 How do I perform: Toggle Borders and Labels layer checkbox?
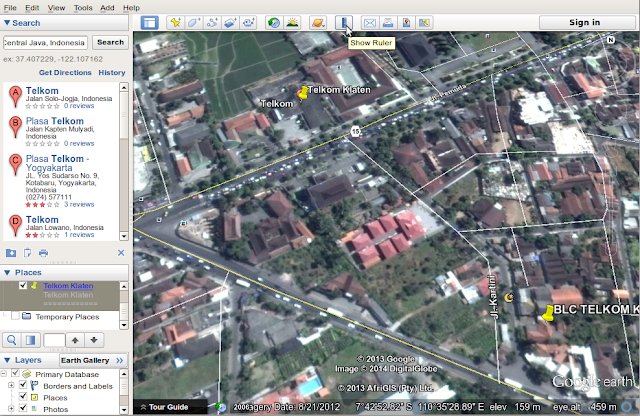point(23,385)
